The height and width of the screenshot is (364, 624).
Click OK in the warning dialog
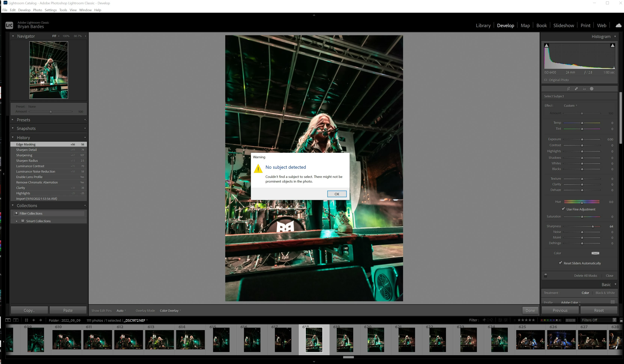[337, 194]
